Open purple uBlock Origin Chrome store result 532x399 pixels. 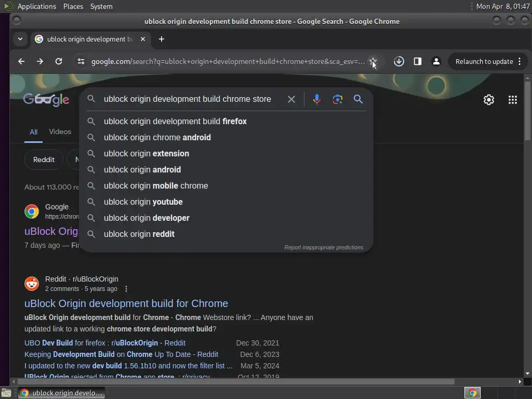(51, 231)
